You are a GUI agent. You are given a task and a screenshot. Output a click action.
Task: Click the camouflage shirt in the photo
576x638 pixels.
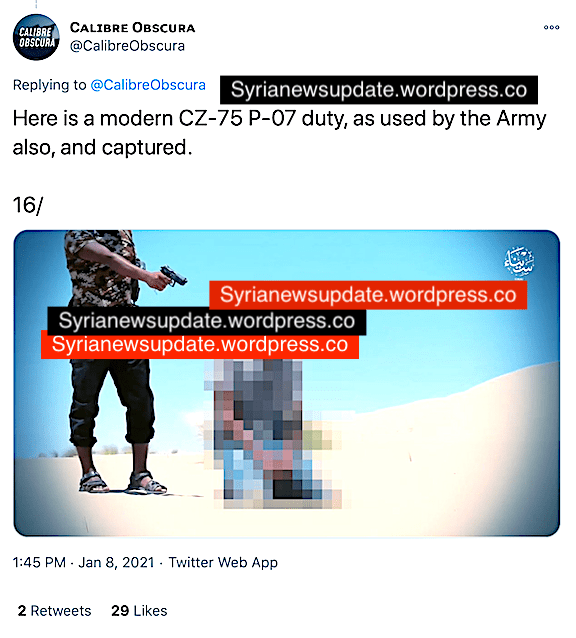[100, 269]
